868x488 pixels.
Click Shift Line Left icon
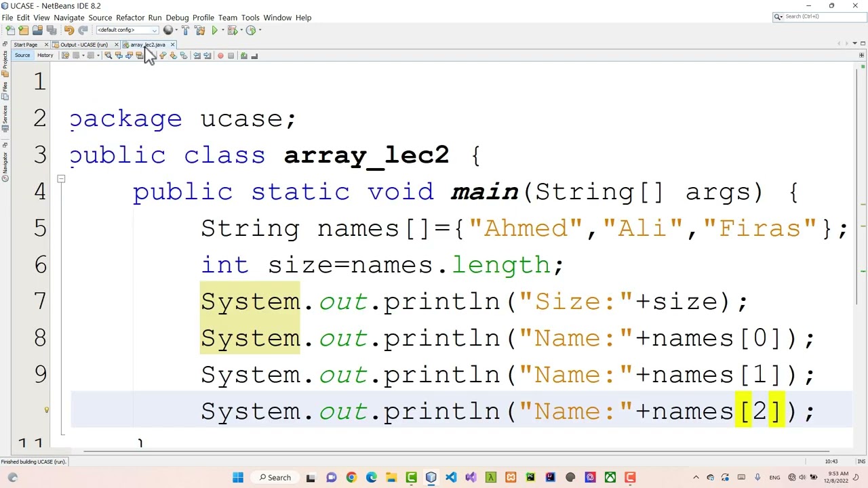197,56
